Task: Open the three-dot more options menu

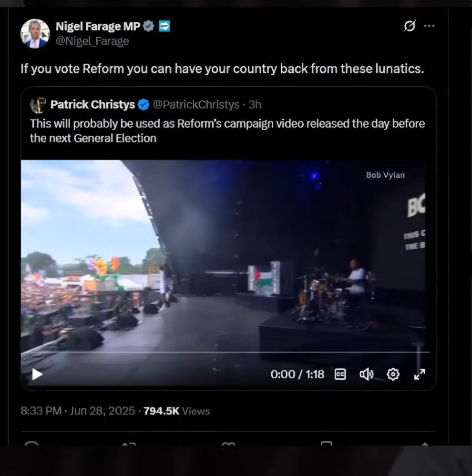Action: [x=429, y=26]
